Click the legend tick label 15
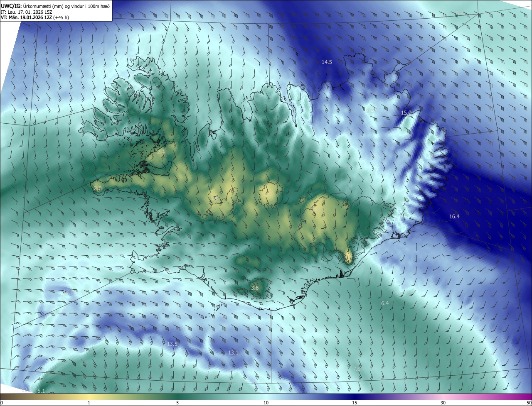Image resolution: width=532 pixels, height=406 pixels. tap(355, 403)
